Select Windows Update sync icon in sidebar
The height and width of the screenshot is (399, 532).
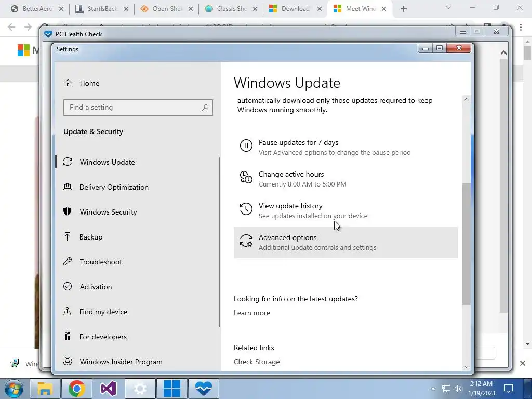point(68,162)
